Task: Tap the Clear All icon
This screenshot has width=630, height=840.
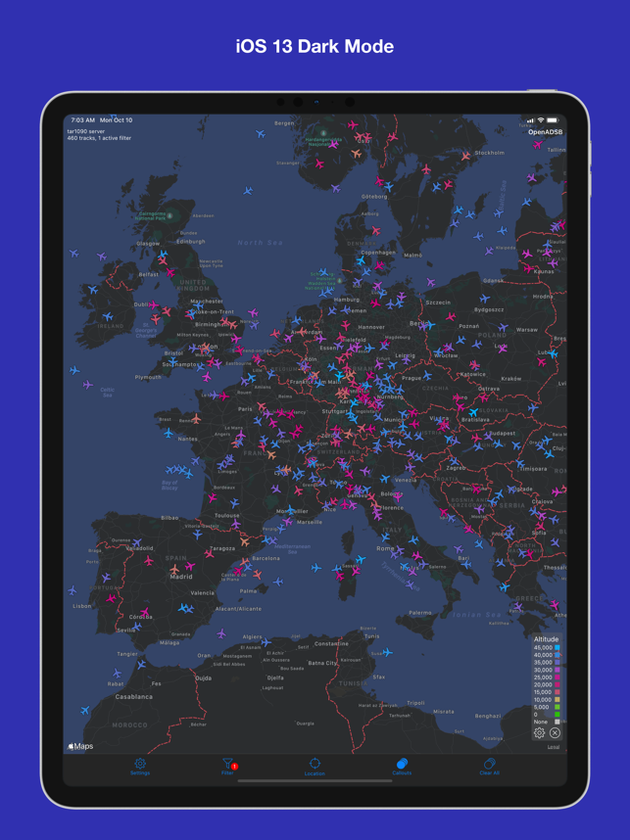Action: [489, 766]
